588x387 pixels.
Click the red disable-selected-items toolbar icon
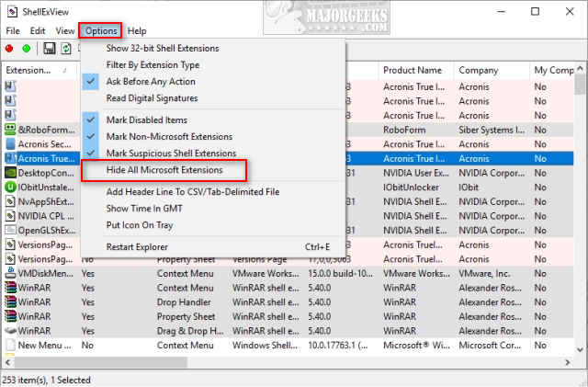pyautogui.click(x=10, y=48)
